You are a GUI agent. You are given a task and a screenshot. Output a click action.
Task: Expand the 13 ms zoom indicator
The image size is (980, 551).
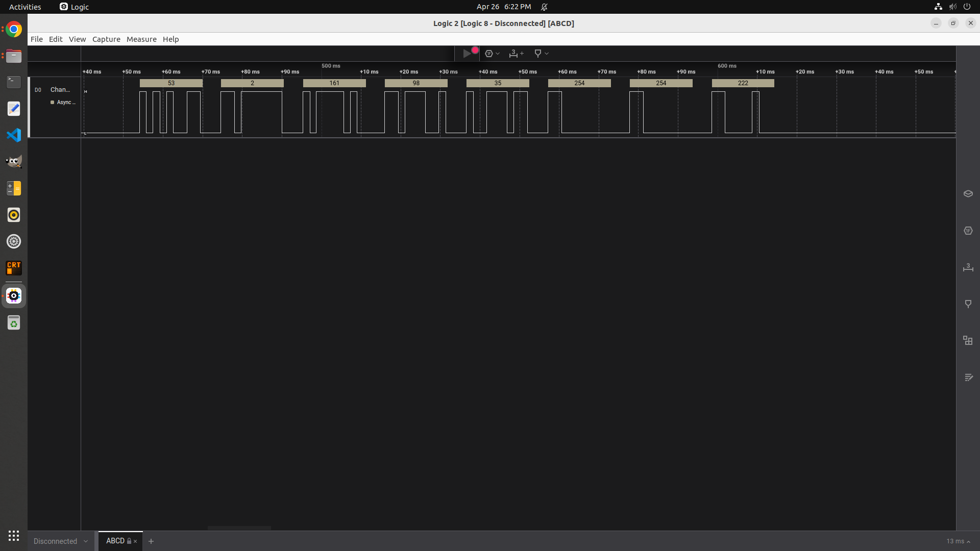pyautogui.click(x=958, y=541)
